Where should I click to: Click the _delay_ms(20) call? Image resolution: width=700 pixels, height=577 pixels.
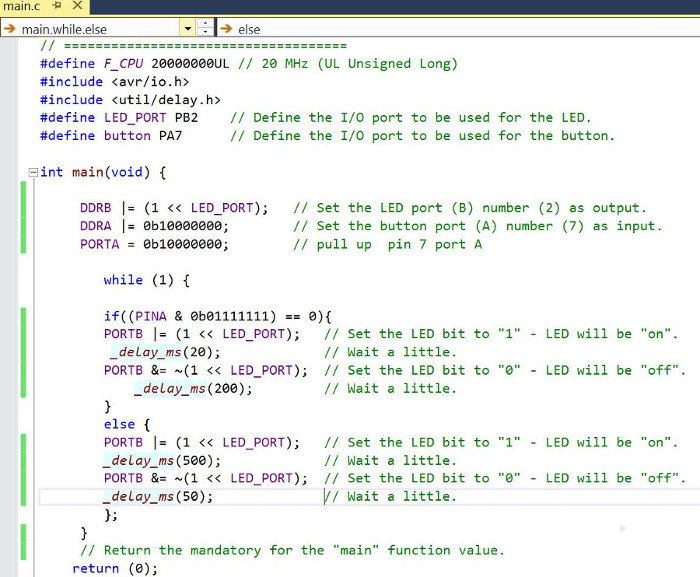[166, 352]
